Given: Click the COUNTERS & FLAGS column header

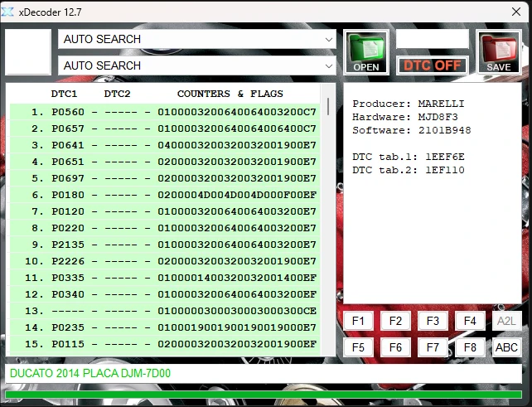Looking at the screenshot, I should point(230,94).
